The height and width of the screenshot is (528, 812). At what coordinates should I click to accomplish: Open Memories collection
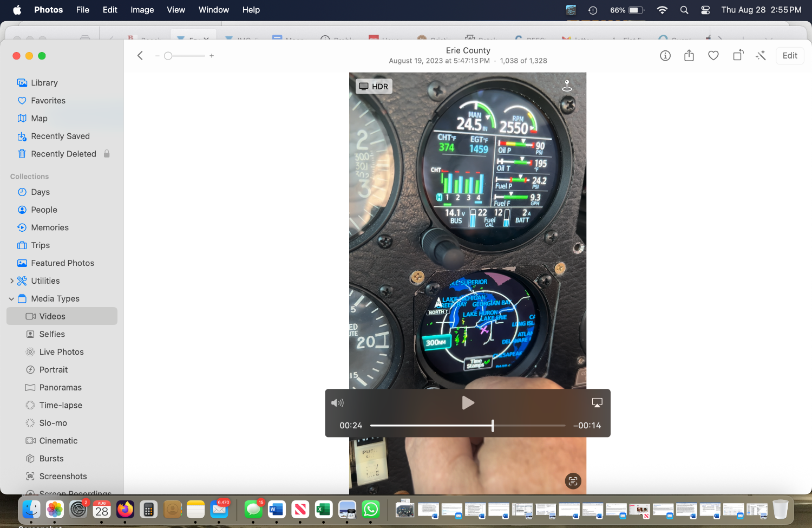[x=62, y=227]
